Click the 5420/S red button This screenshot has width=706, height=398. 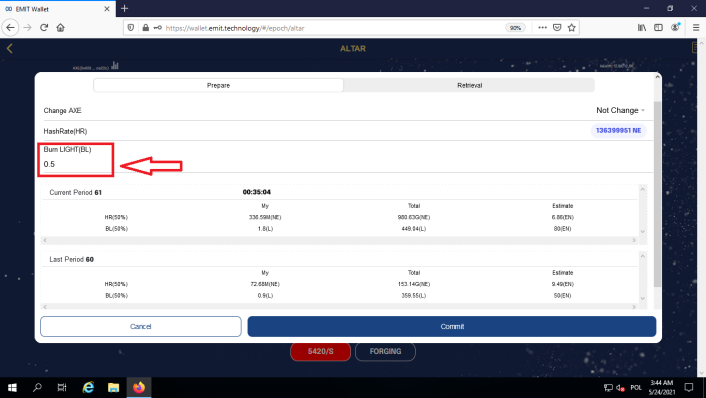pyautogui.click(x=321, y=351)
